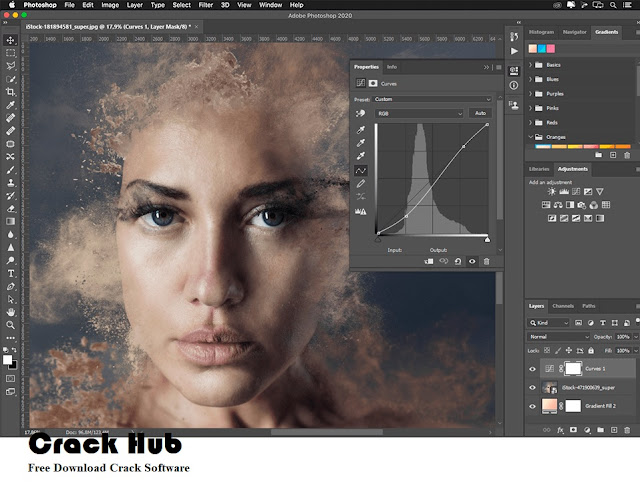The image size is (640, 485).
Task: Select the Horizontal Type tool
Action: (11, 274)
